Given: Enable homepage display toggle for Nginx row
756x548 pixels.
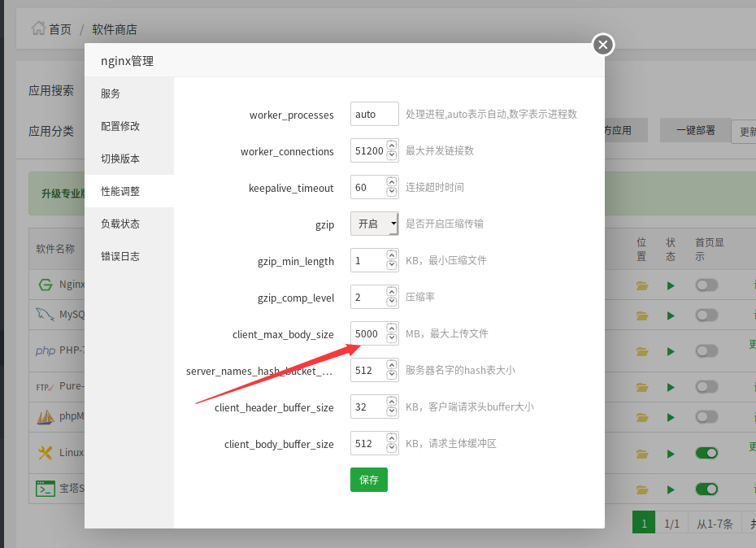Looking at the screenshot, I should 706,285.
